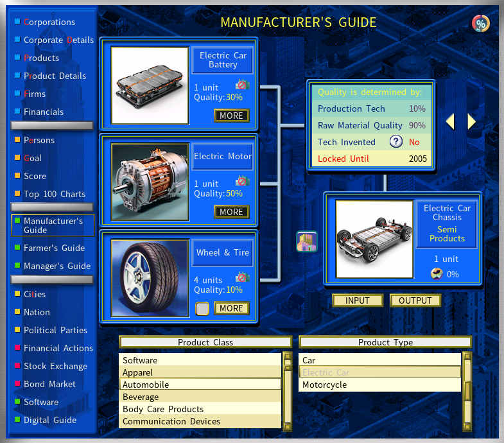The height and width of the screenshot is (443, 504).
Task: Click the Electric Motor product image
Action: coord(150,182)
